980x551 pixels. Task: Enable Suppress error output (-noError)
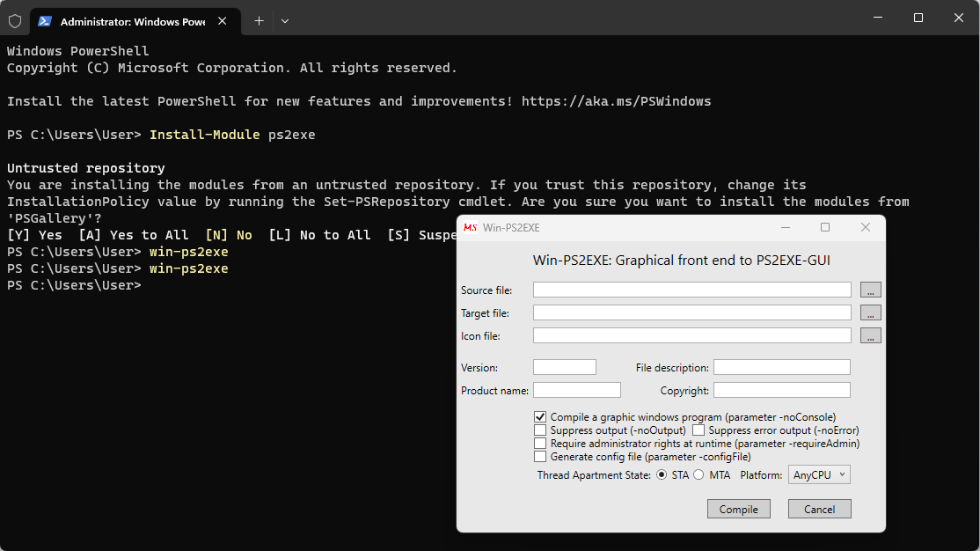point(698,430)
